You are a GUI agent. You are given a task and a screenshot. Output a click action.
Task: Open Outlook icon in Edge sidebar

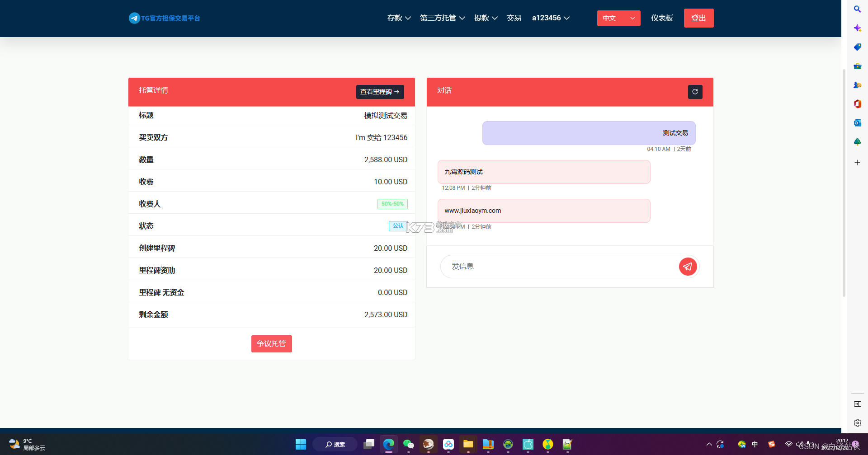coord(857,123)
